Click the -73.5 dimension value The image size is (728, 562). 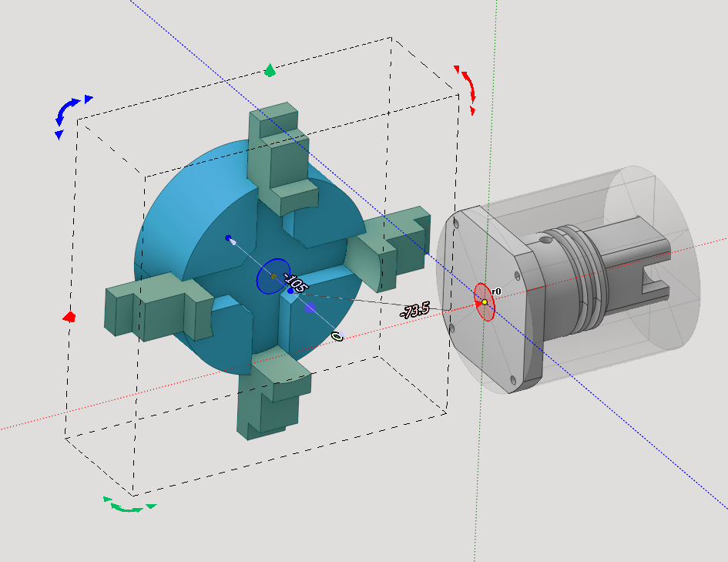[x=414, y=311]
